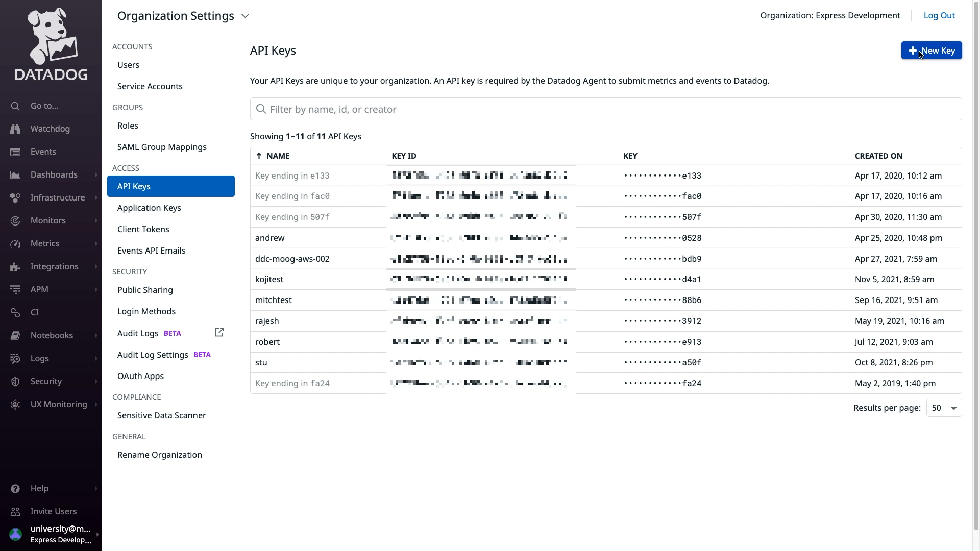Screen dimensions: 980x551
Task: Click the Invite Users people icon
Action: click(x=15, y=512)
